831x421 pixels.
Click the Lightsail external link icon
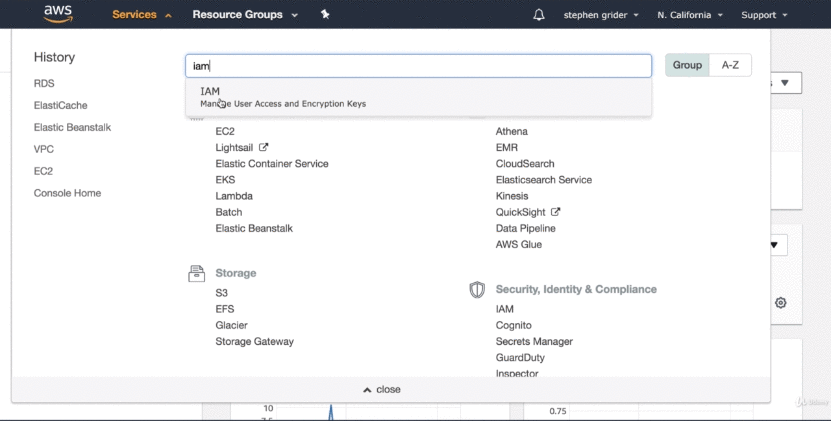[x=264, y=148]
